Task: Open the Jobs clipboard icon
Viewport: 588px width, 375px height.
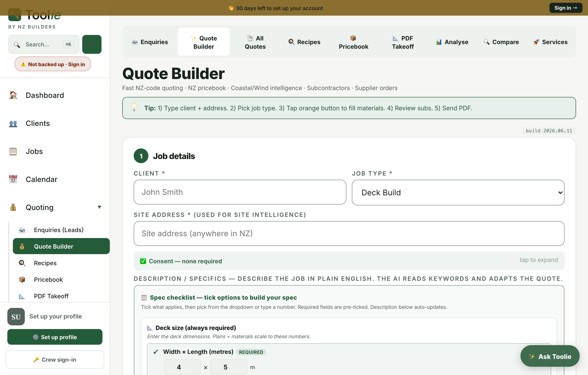Action: click(13, 151)
